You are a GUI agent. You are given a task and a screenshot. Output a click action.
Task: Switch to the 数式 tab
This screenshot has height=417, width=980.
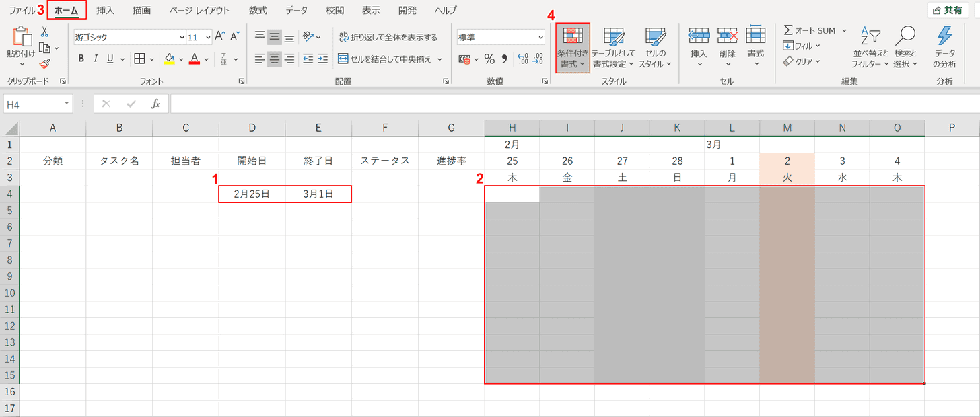(258, 10)
